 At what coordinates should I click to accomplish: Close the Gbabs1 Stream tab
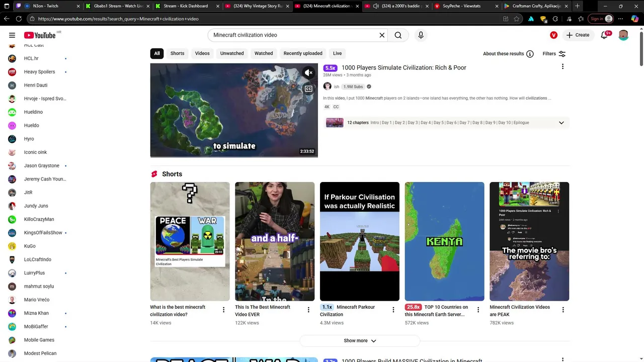[x=147, y=6]
